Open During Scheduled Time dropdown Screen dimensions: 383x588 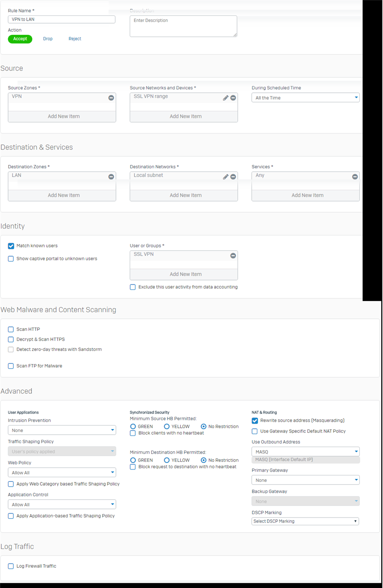tap(306, 98)
